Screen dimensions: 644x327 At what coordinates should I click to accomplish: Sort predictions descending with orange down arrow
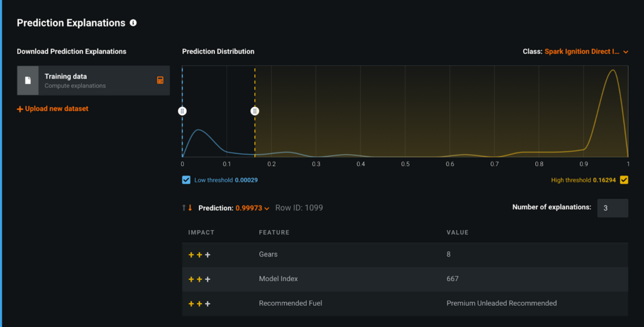click(190, 208)
